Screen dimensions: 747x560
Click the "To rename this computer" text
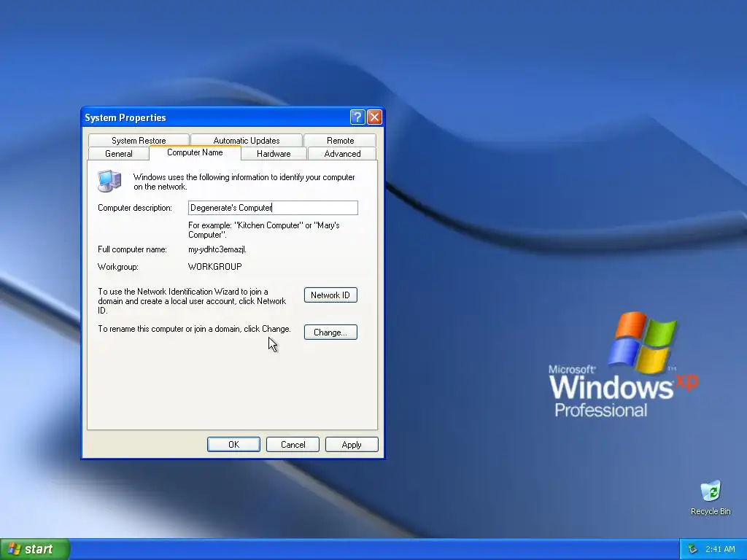[194, 329]
